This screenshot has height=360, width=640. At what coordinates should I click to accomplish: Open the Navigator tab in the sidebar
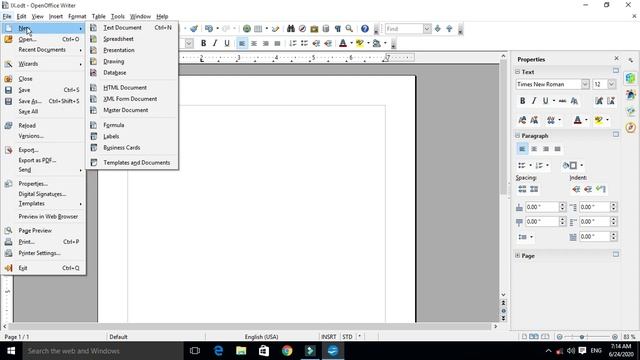pos(631,127)
